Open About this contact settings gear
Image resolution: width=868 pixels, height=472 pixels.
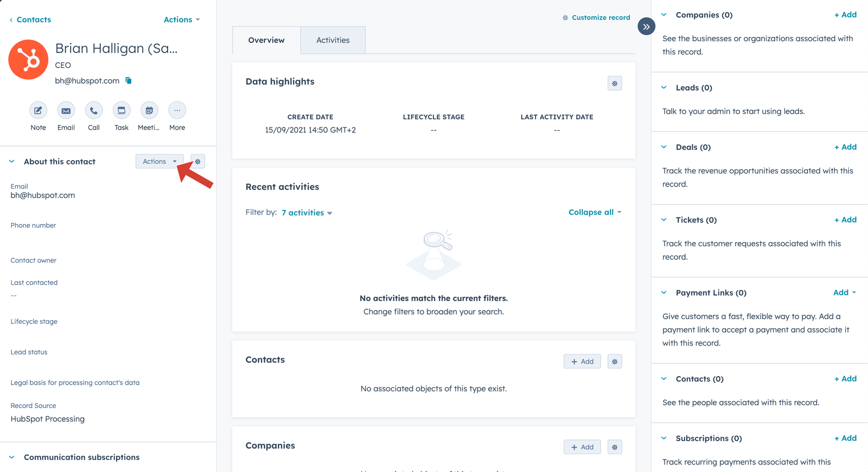click(x=198, y=162)
